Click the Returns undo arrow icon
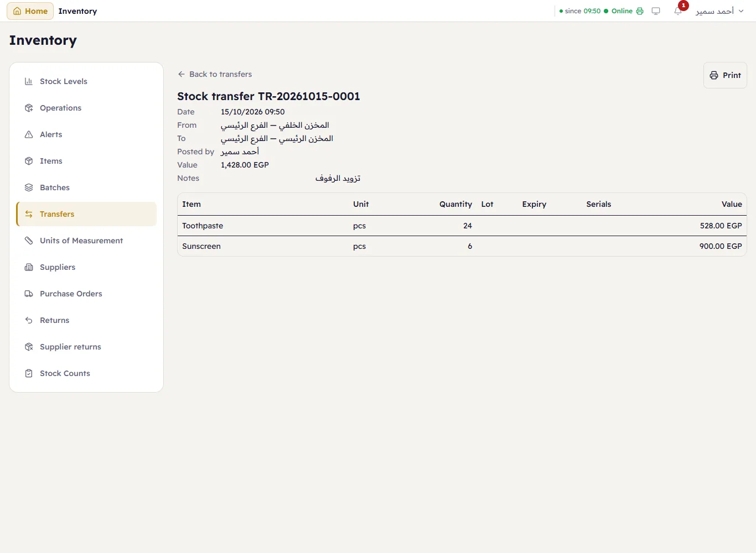 point(29,320)
